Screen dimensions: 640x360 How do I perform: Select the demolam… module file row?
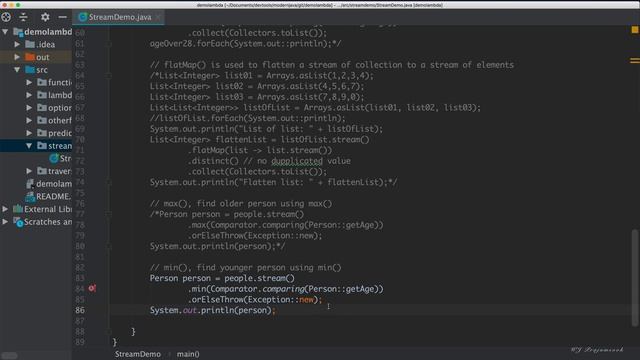pos(36,184)
